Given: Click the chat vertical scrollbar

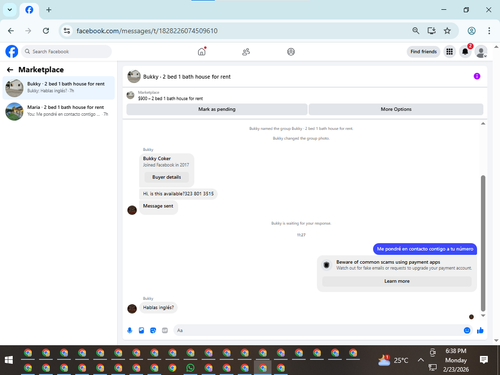Looking at the screenshot, I should point(483,243).
